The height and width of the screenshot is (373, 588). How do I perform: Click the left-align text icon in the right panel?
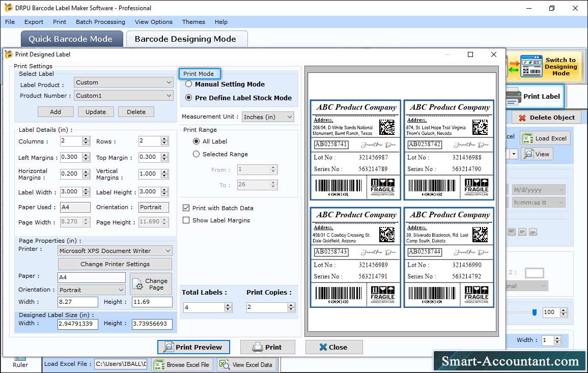[x=512, y=232]
